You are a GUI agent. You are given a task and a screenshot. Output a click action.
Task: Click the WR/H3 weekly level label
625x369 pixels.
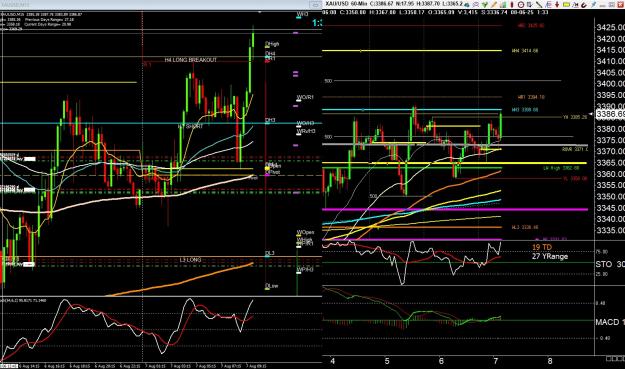306,131
